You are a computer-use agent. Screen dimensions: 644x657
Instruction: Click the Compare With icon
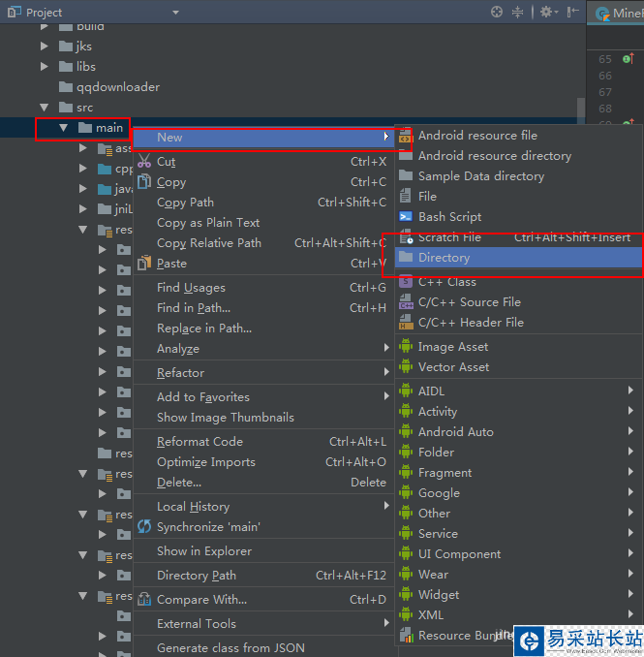click(144, 600)
